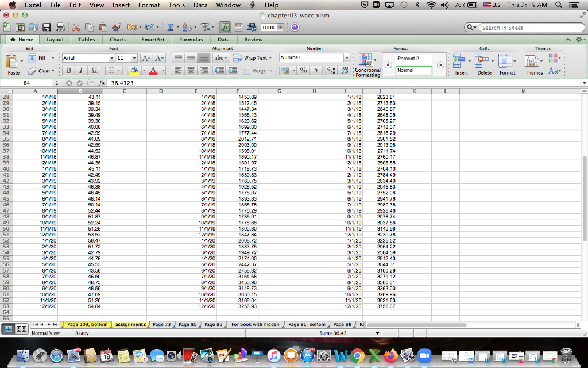The width and height of the screenshot is (588, 368).
Task: Toggle the formula builder fx button
Action: [x=225, y=27]
